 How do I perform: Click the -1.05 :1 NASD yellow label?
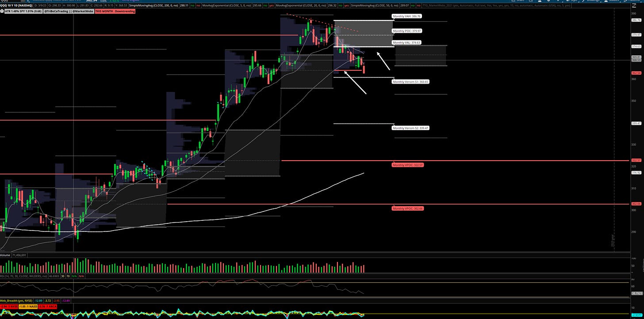click(x=28, y=307)
